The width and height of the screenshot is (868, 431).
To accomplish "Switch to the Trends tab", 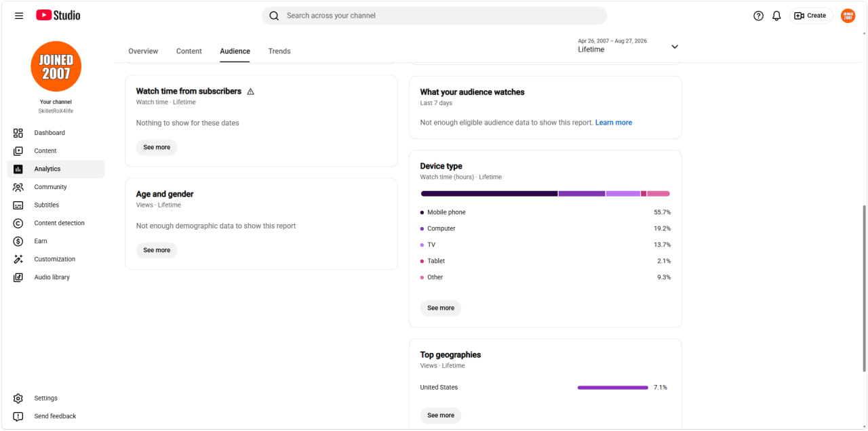I will point(279,52).
